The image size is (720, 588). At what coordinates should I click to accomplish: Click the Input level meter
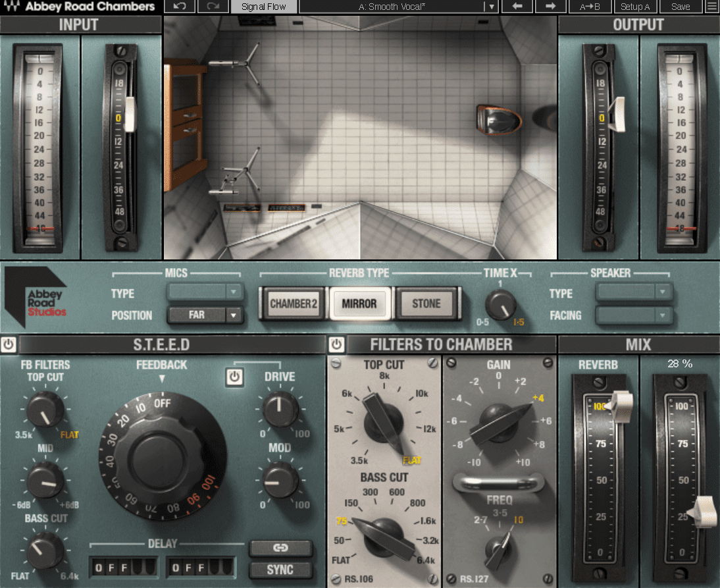[x=39, y=148]
